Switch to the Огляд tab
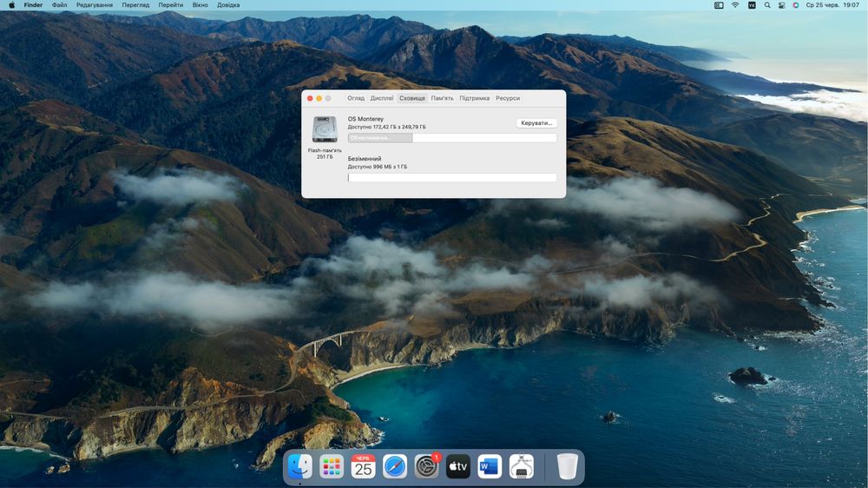This screenshot has width=868, height=488. [356, 98]
